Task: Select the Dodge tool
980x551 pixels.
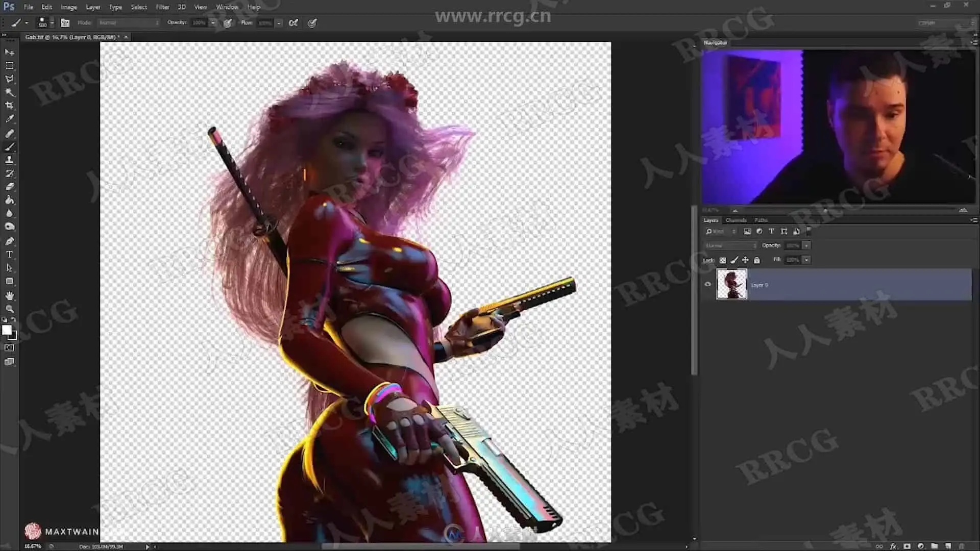Action: click(9, 227)
